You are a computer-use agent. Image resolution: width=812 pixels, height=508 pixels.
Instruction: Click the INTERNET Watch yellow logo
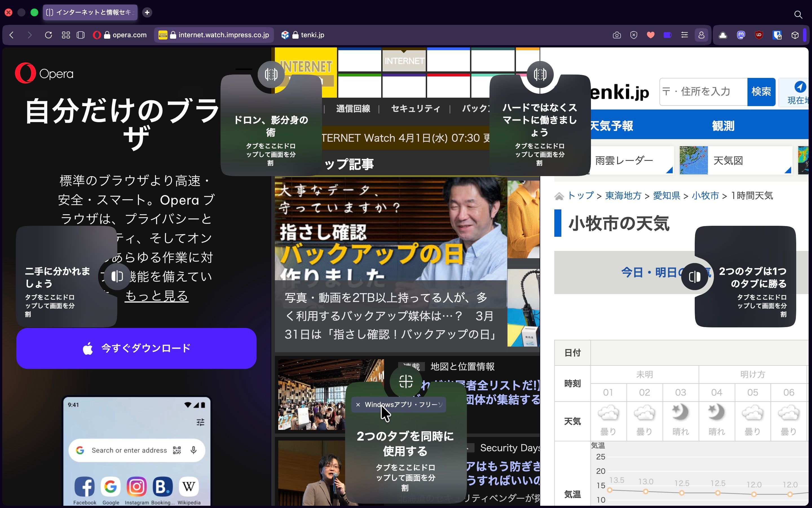pyautogui.click(x=306, y=72)
